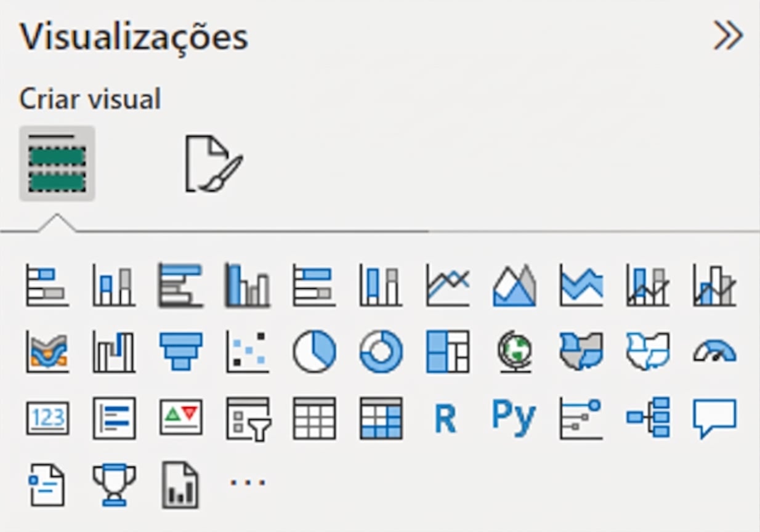Screen dimensions: 760x532
Task: Collapse the Visualizações pane with double chevron
Action: pos(728,37)
